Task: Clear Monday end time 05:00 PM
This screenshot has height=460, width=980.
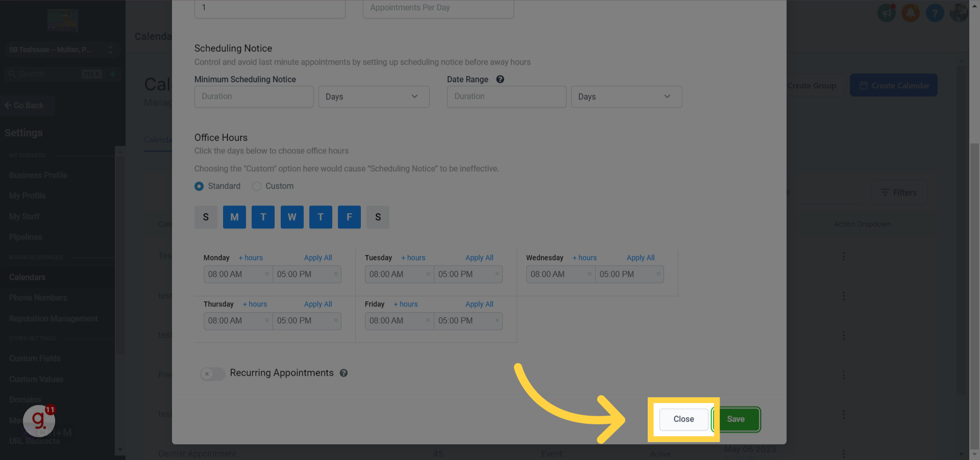Action: (336, 274)
